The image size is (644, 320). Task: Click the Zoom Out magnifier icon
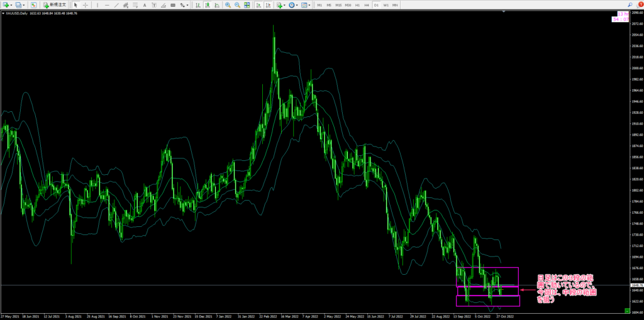tap(237, 5)
